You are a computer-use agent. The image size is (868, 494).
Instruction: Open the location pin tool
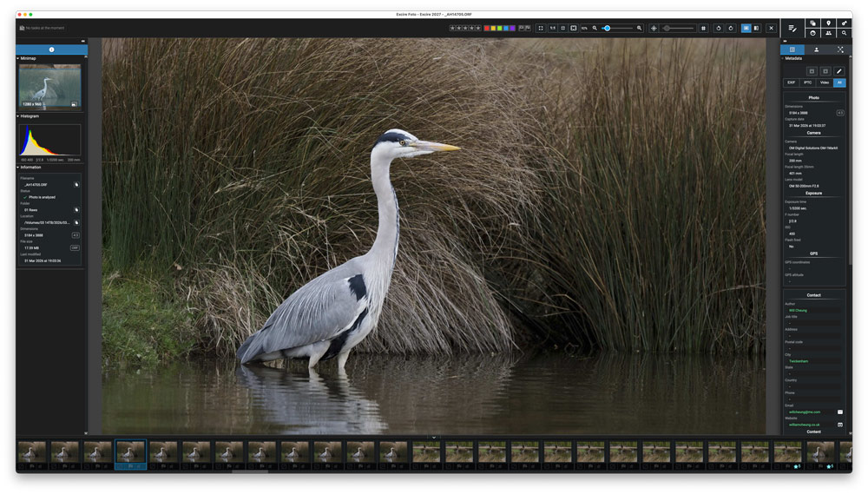click(828, 23)
